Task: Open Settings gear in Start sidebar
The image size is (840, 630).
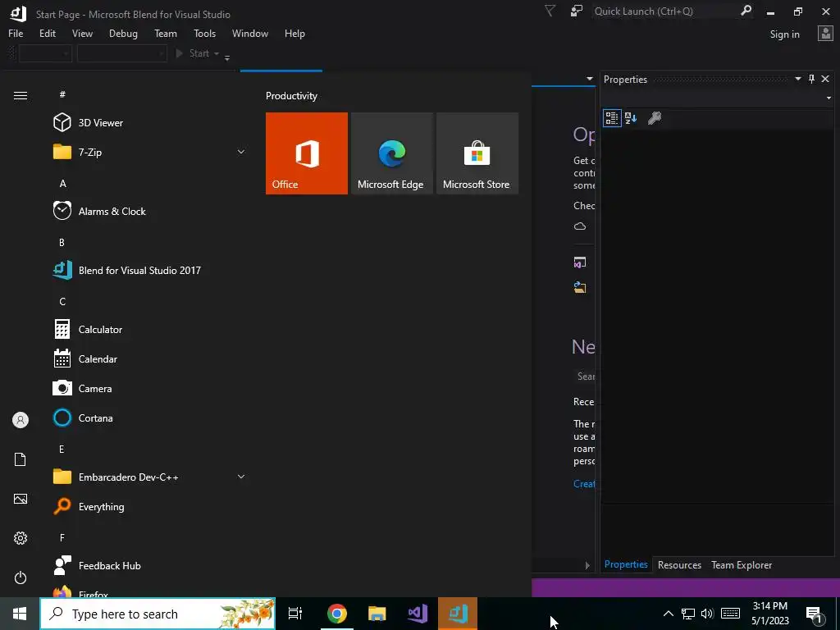Action: point(21,538)
